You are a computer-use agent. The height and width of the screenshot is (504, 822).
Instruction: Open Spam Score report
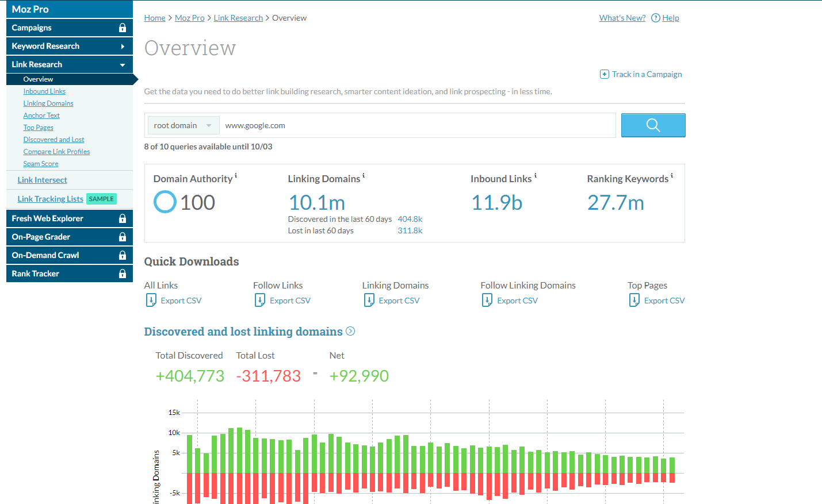click(x=41, y=164)
